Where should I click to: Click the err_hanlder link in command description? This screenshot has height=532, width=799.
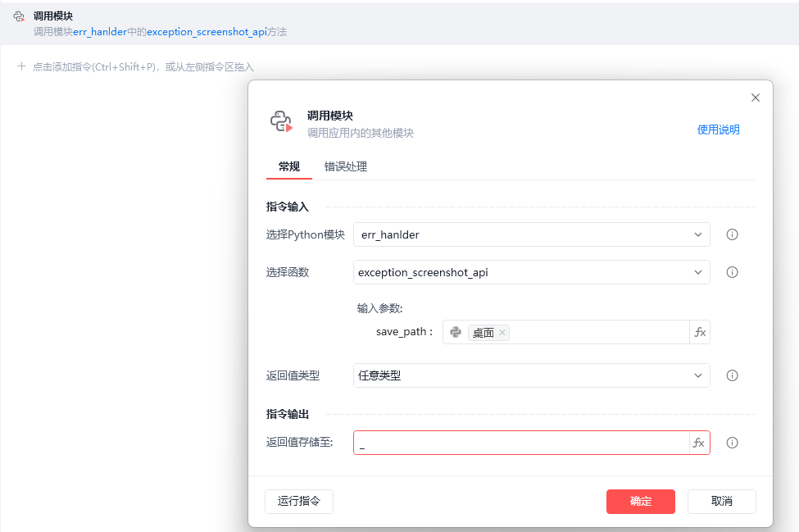click(100, 32)
